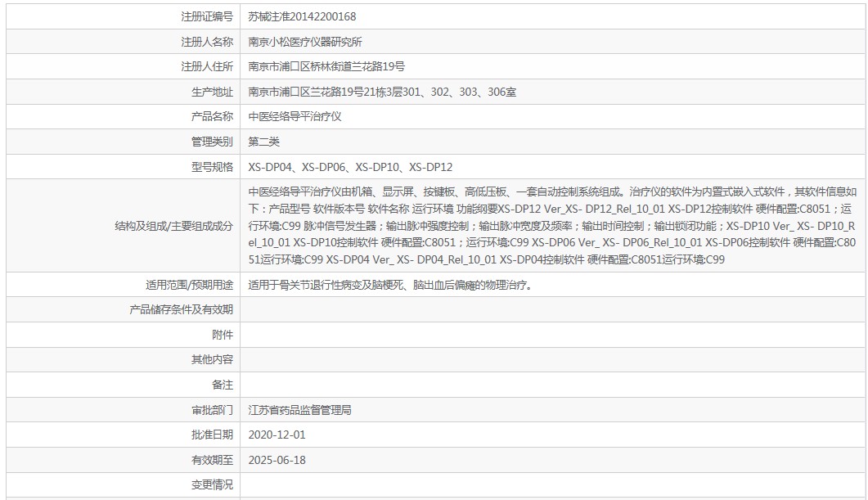Select category value 第二类
The height and width of the screenshot is (500, 868).
263,142
